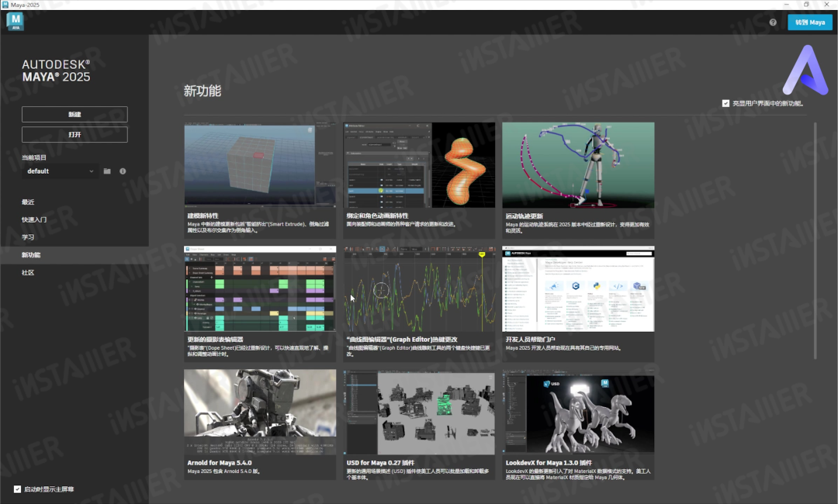838x504 pixels.
Task: Open the 建模新特性 thumbnail
Action: pos(260,165)
